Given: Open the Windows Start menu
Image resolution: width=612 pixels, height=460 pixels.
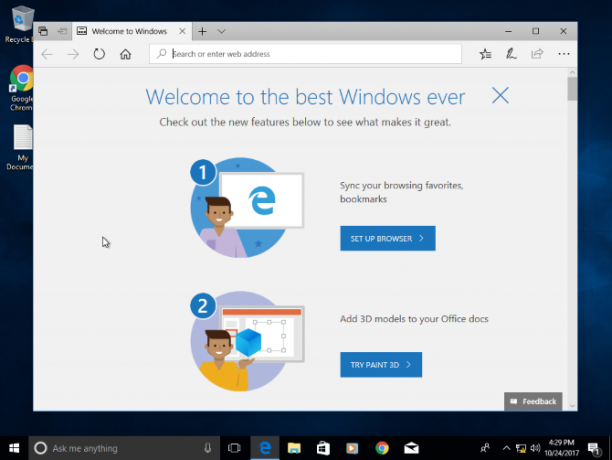Looking at the screenshot, I should [14, 448].
